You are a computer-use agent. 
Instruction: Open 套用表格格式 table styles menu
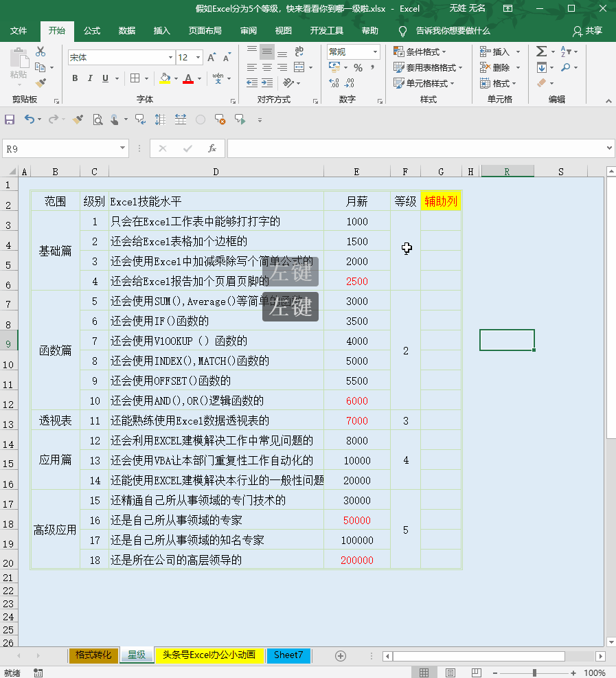click(x=428, y=67)
